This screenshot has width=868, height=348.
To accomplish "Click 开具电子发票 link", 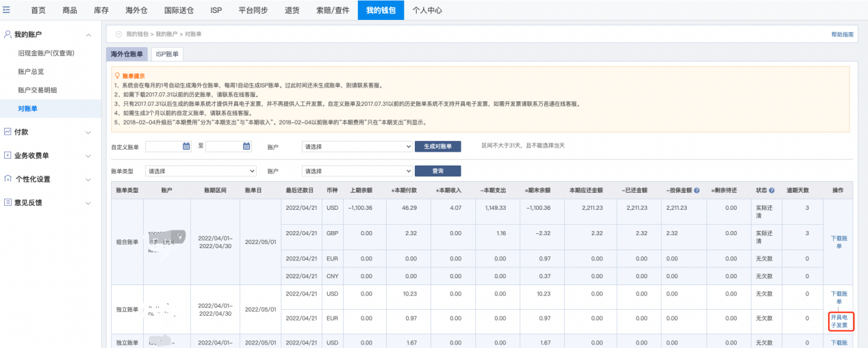I will (x=839, y=321).
